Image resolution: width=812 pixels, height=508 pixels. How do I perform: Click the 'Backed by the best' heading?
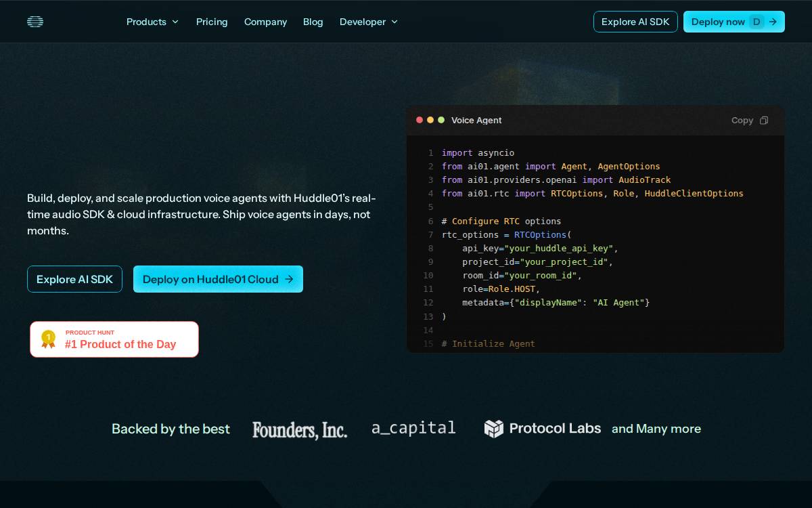(x=171, y=429)
